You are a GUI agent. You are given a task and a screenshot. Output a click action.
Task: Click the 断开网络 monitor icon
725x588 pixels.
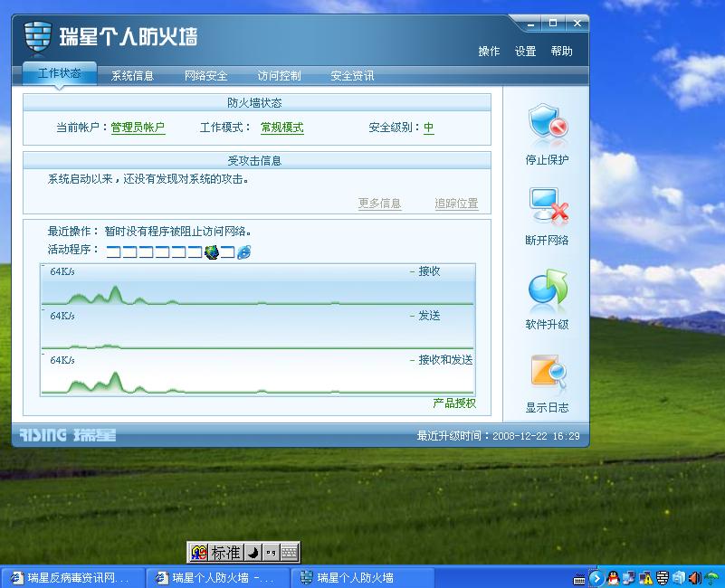(x=549, y=205)
